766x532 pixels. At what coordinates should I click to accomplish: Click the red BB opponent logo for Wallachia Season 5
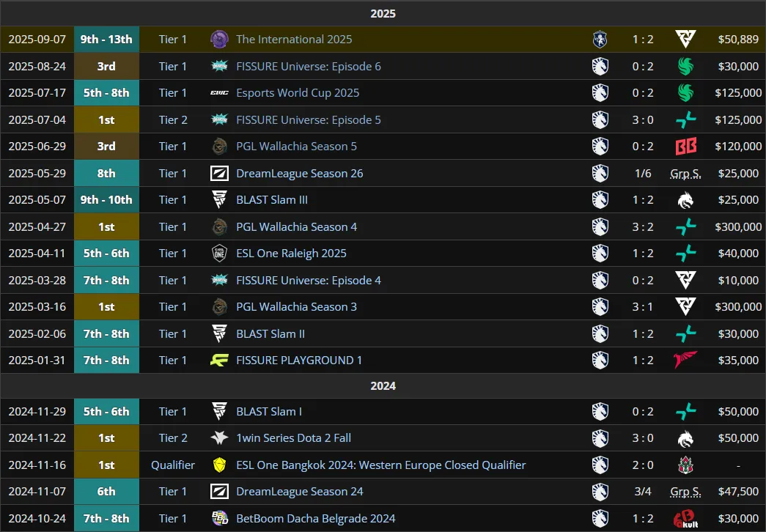[685, 147]
